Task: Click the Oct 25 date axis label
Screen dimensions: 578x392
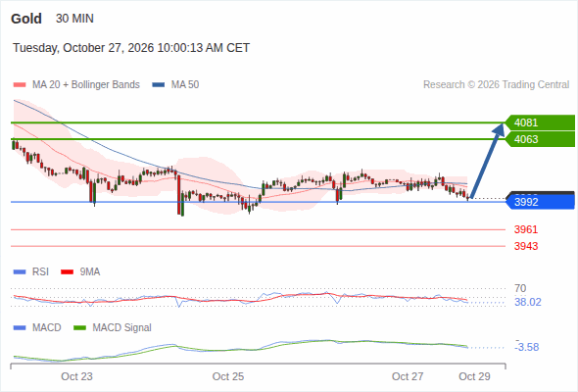Action: 228,376
